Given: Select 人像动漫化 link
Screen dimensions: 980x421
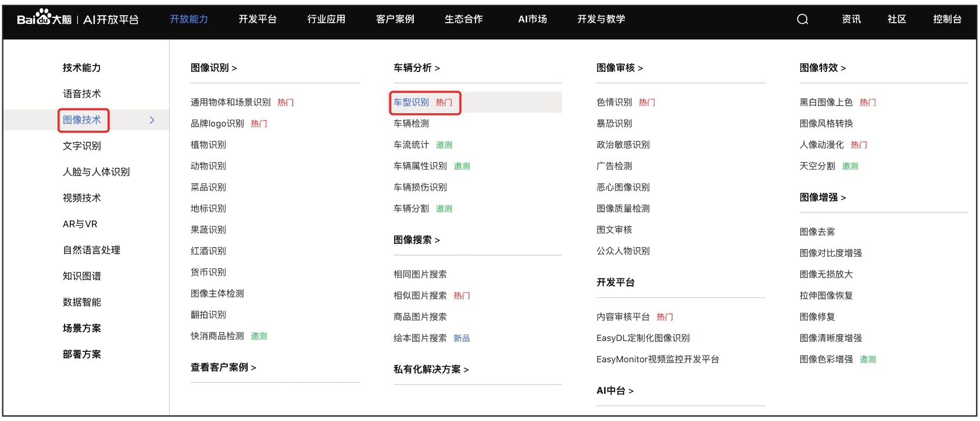Looking at the screenshot, I should [x=822, y=145].
